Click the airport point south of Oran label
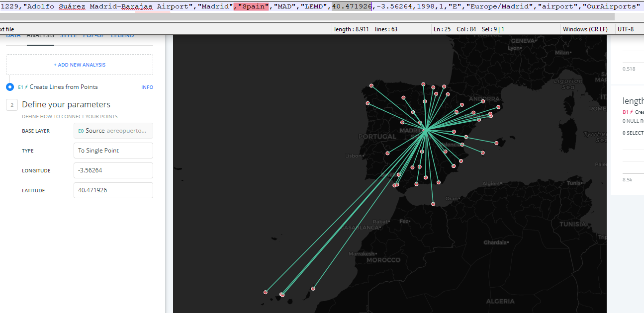644x313 pixels. coord(433,204)
